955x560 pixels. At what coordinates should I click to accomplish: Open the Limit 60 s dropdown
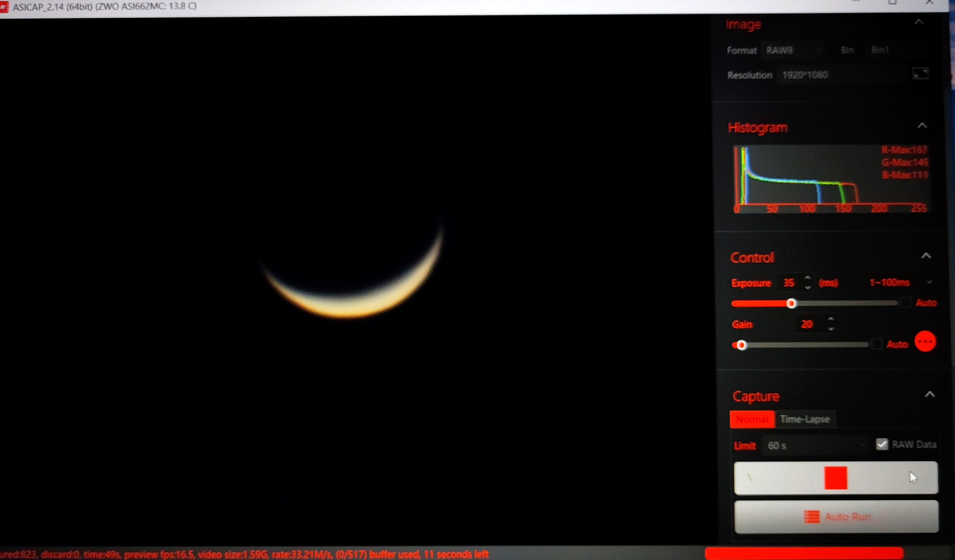click(x=815, y=445)
